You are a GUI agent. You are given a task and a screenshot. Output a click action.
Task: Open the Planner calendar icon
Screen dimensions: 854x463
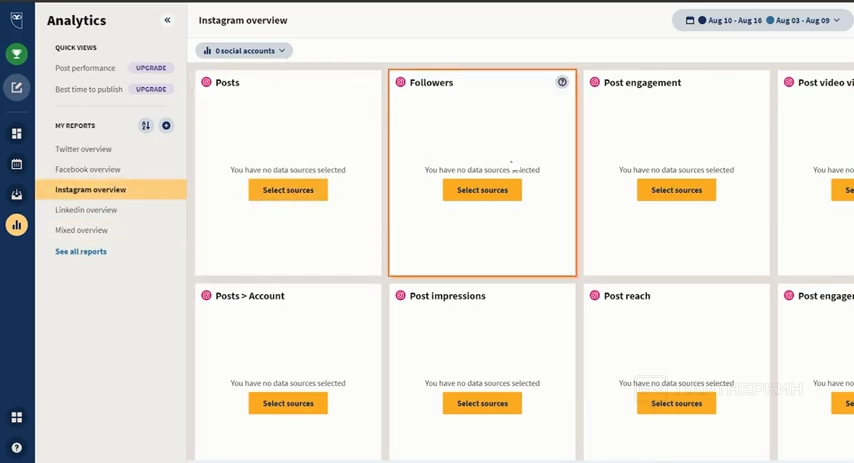16,164
